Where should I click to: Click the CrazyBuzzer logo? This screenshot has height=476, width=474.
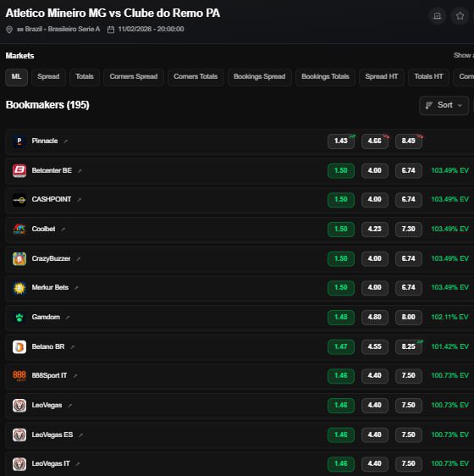tap(19, 258)
